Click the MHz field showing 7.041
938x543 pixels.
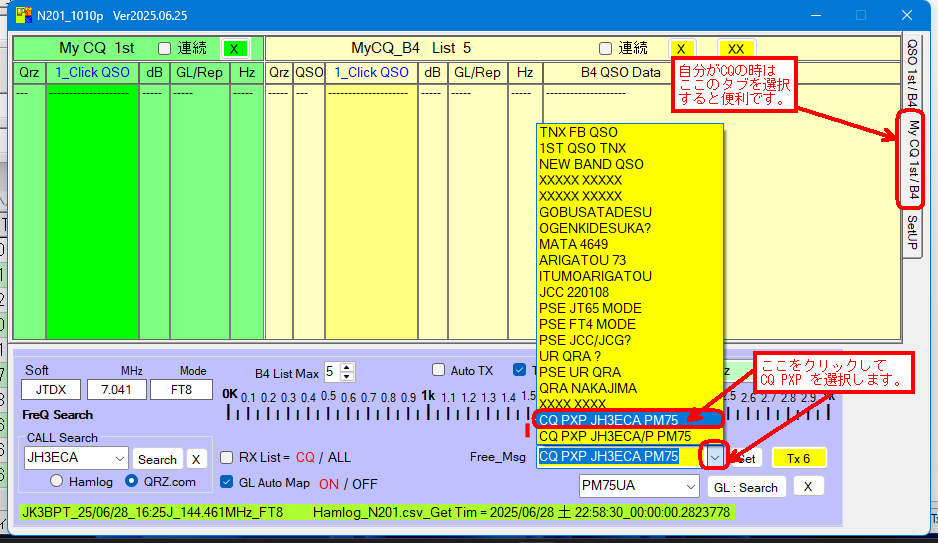click(117, 390)
